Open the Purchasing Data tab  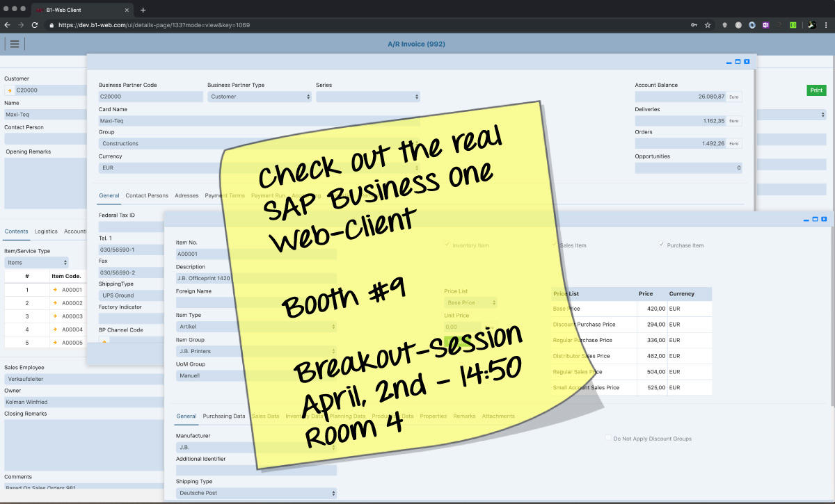(223, 416)
